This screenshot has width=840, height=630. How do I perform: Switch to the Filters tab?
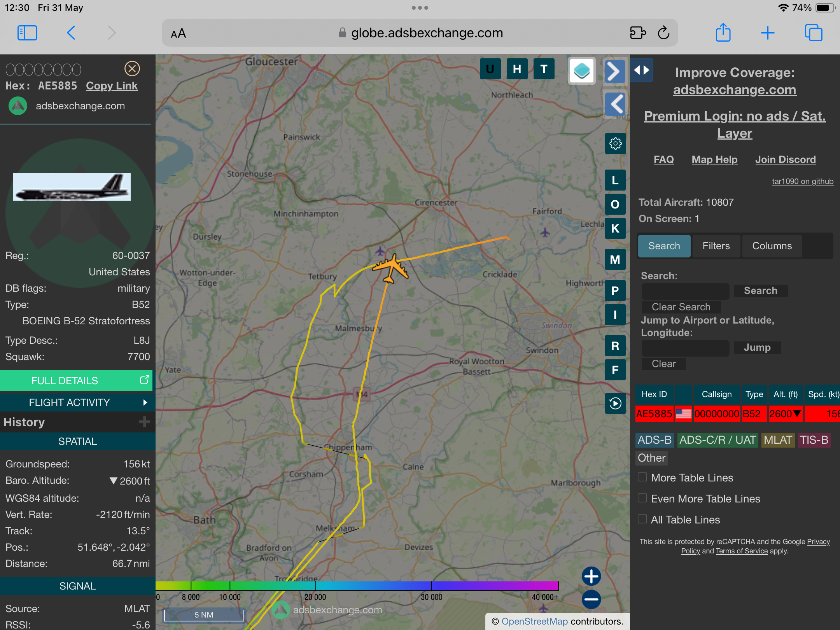click(716, 246)
